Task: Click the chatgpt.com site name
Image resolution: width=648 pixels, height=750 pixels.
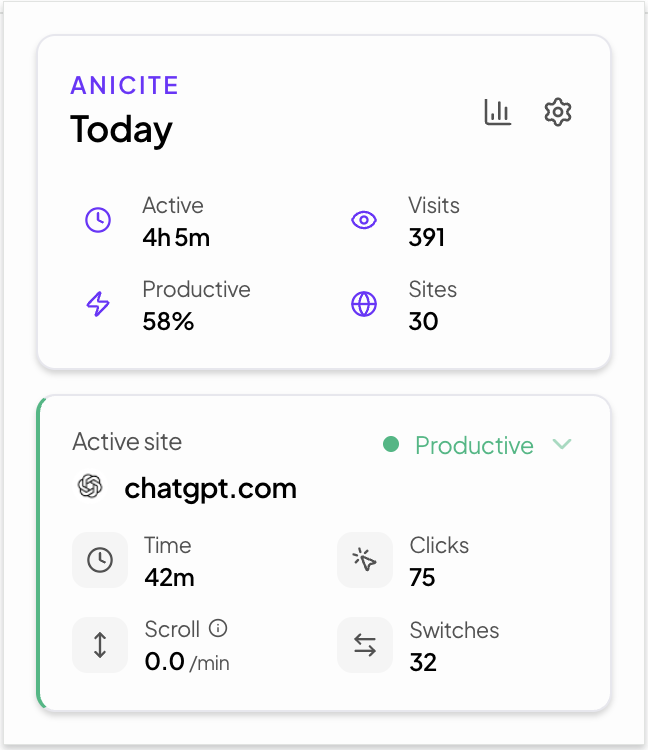Action: coord(210,489)
